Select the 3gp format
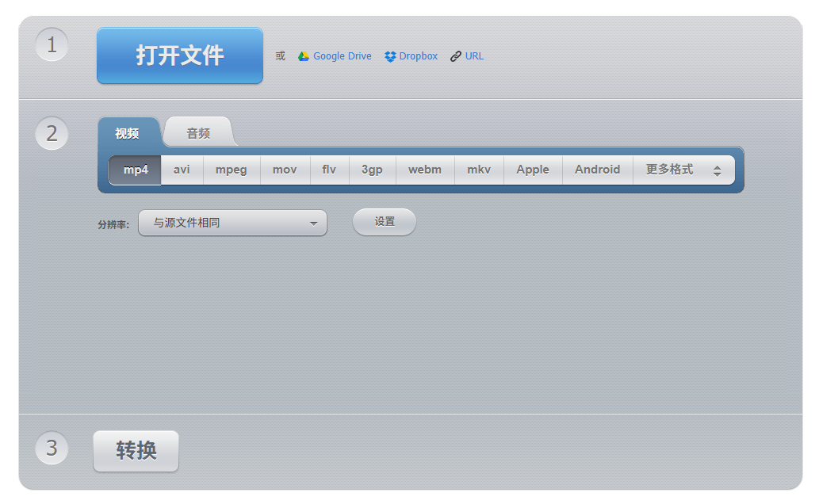The height and width of the screenshot is (504, 819). click(371, 169)
